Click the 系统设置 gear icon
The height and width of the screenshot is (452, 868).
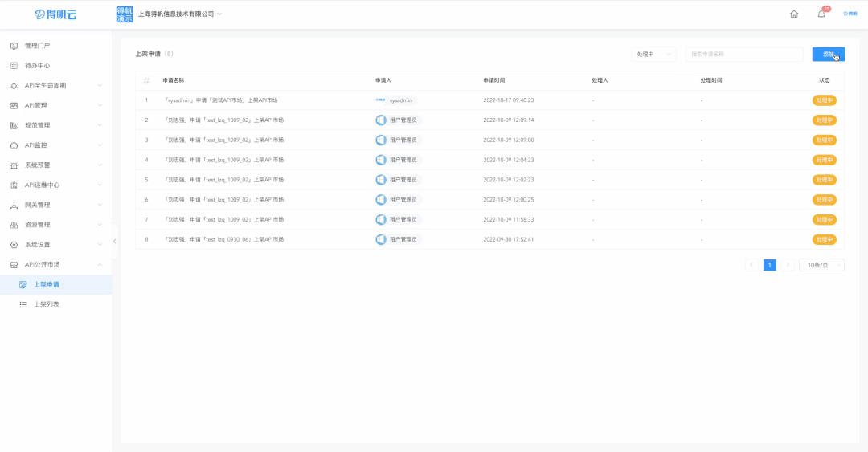pyautogui.click(x=14, y=245)
